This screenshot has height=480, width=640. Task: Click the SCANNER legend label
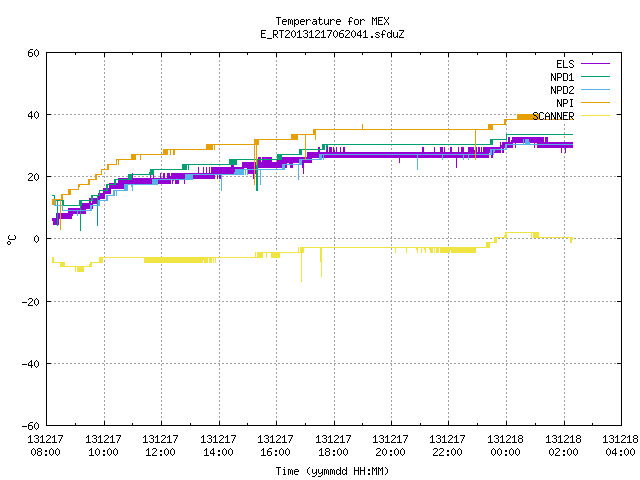tap(553, 116)
